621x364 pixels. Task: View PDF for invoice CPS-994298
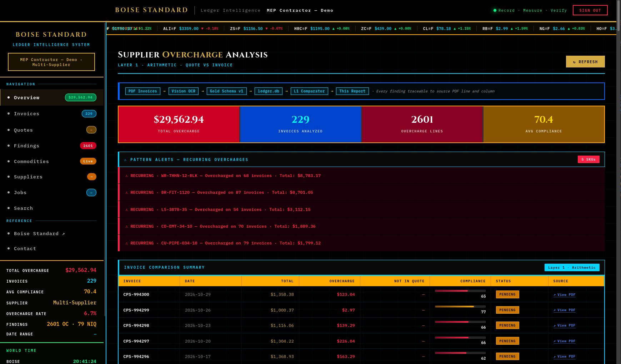(x=564, y=325)
